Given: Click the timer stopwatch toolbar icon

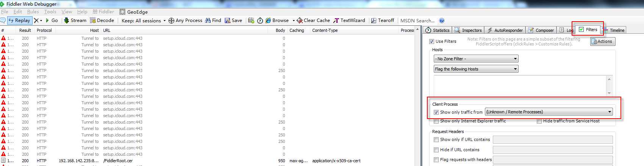Looking at the screenshot, I should [260, 20].
